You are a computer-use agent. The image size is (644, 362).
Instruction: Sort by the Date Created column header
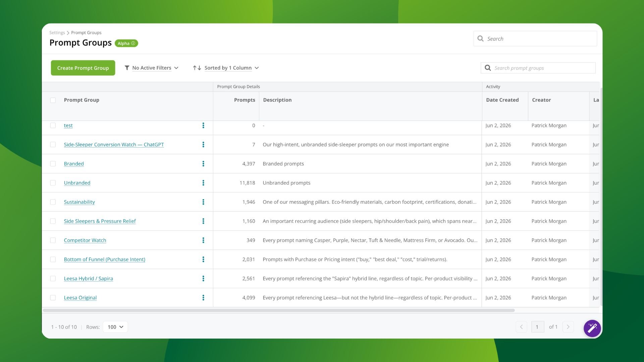coord(502,100)
